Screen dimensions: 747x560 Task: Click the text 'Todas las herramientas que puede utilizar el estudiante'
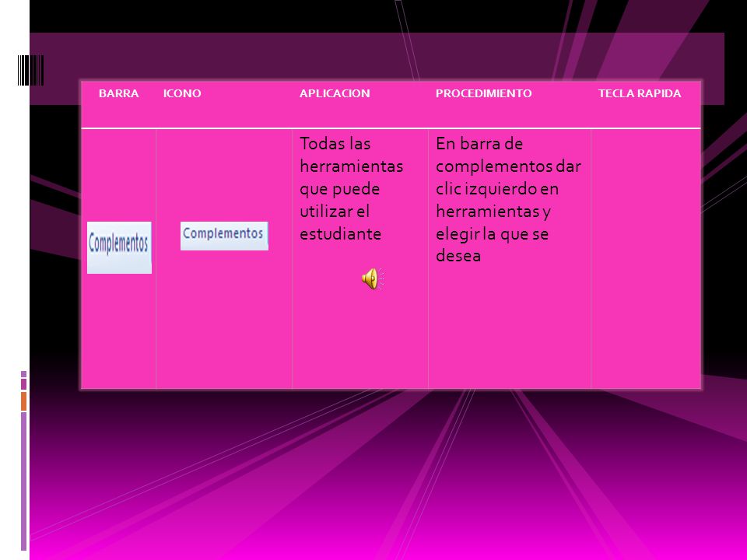[x=352, y=188]
